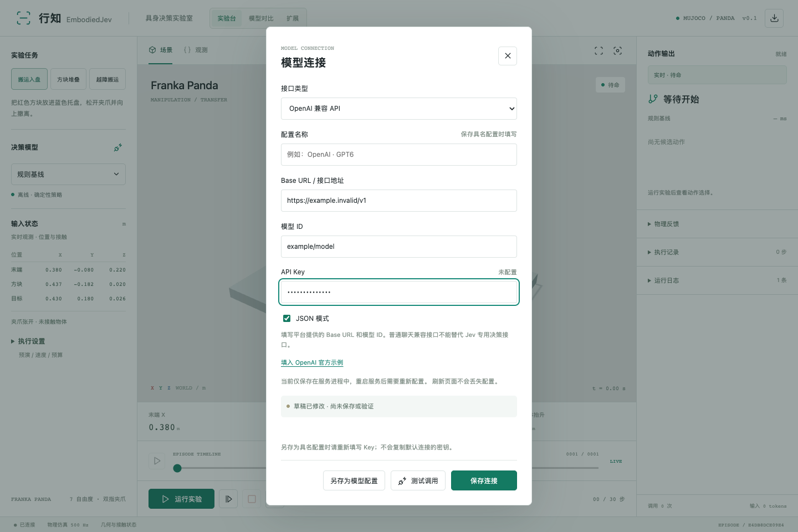Select the 搬运入盘 task
Screen dimensions: 798x532
pyautogui.click(x=29, y=79)
